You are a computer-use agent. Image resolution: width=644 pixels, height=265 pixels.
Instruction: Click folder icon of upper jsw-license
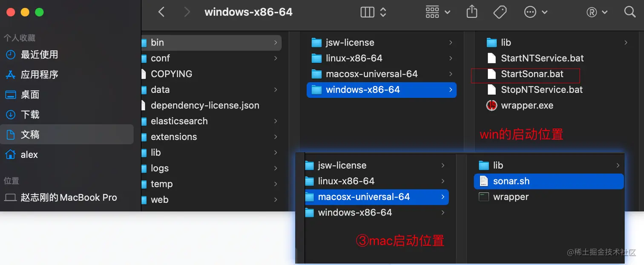pyautogui.click(x=316, y=43)
